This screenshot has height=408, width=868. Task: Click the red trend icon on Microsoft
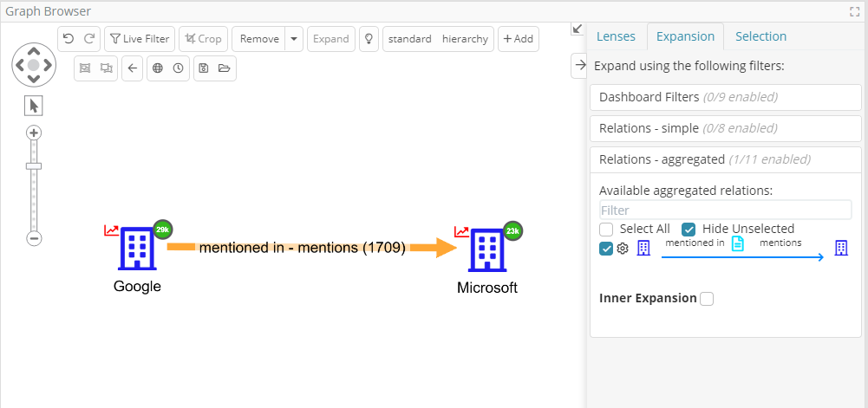pyautogui.click(x=461, y=231)
